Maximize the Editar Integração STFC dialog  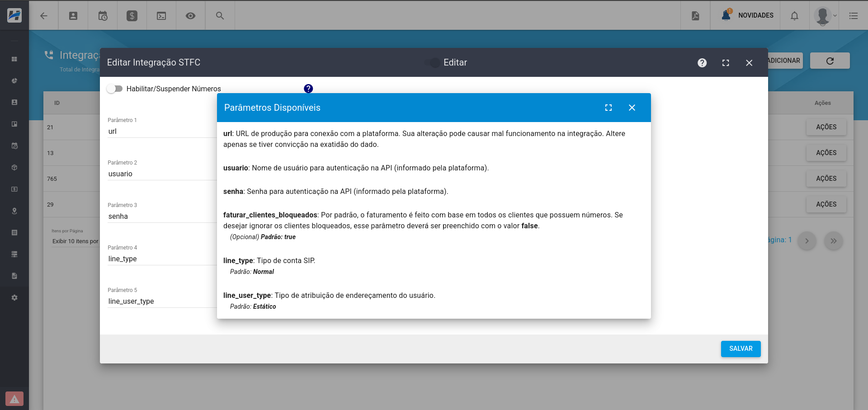pyautogui.click(x=726, y=63)
